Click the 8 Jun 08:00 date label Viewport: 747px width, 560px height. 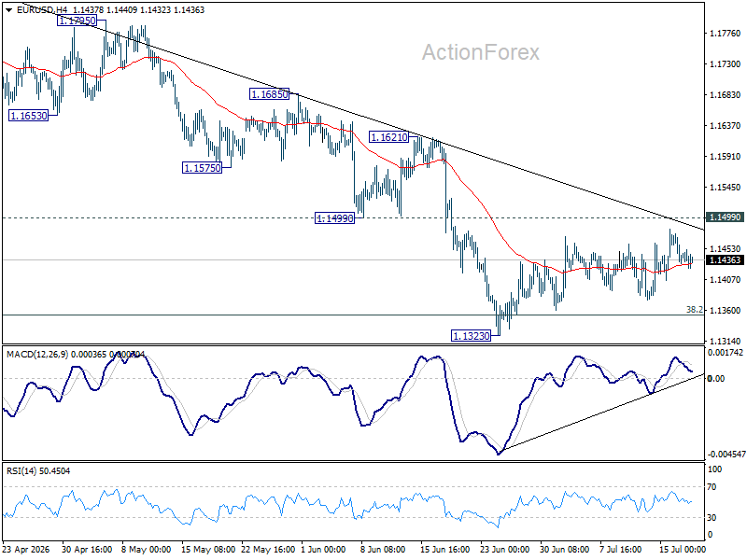[x=383, y=549]
